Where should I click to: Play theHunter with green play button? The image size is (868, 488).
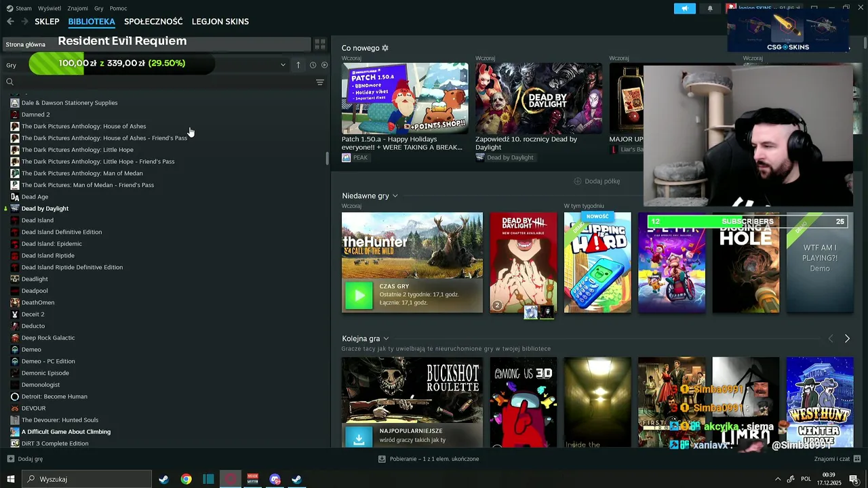click(x=359, y=296)
